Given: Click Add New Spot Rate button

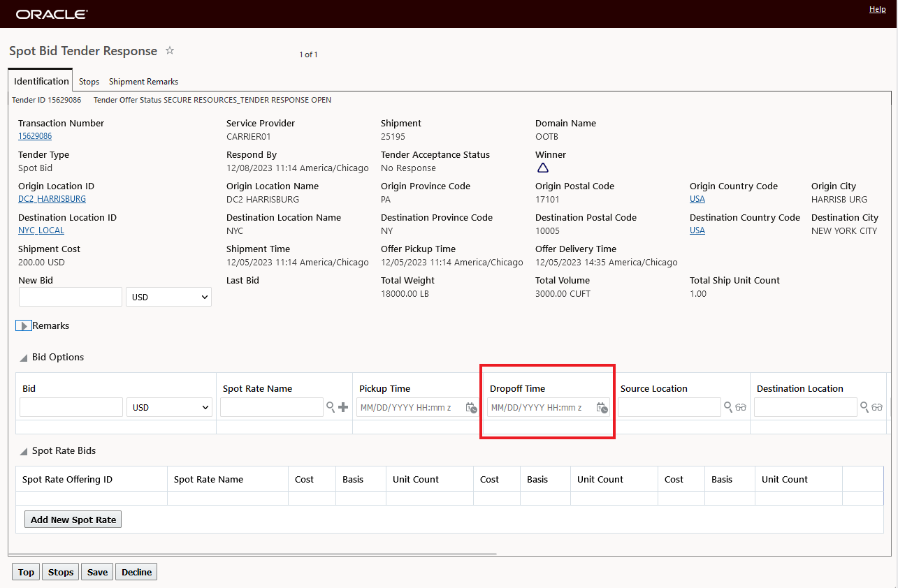Looking at the screenshot, I should (x=73, y=520).
